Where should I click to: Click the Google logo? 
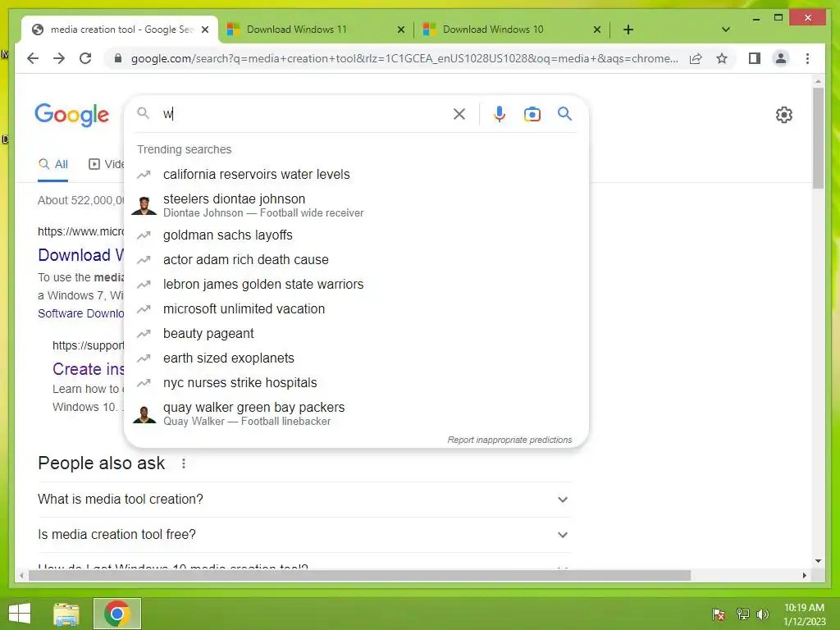tap(72, 115)
